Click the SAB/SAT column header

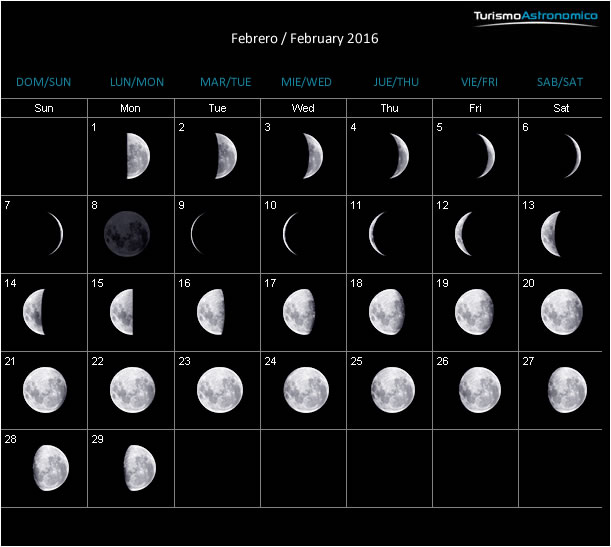pyautogui.click(x=560, y=82)
